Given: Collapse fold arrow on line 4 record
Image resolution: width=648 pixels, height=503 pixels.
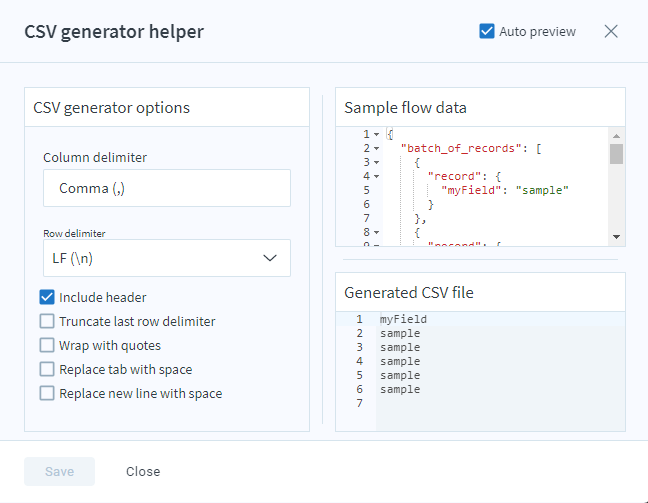Looking at the screenshot, I should [x=376, y=176].
